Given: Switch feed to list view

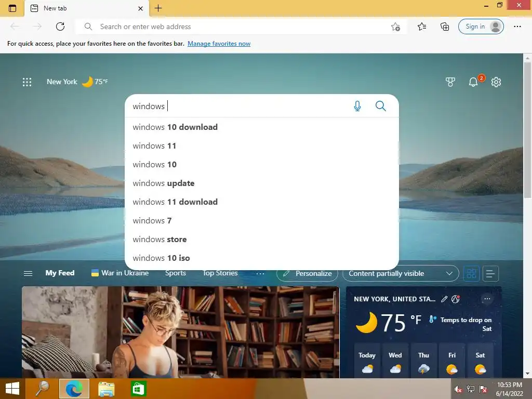Looking at the screenshot, I should (490, 273).
